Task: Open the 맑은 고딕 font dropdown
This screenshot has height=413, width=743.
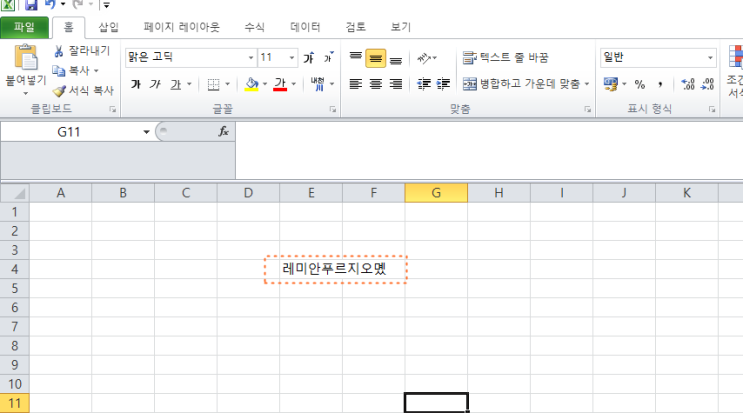Action: click(x=251, y=58)
